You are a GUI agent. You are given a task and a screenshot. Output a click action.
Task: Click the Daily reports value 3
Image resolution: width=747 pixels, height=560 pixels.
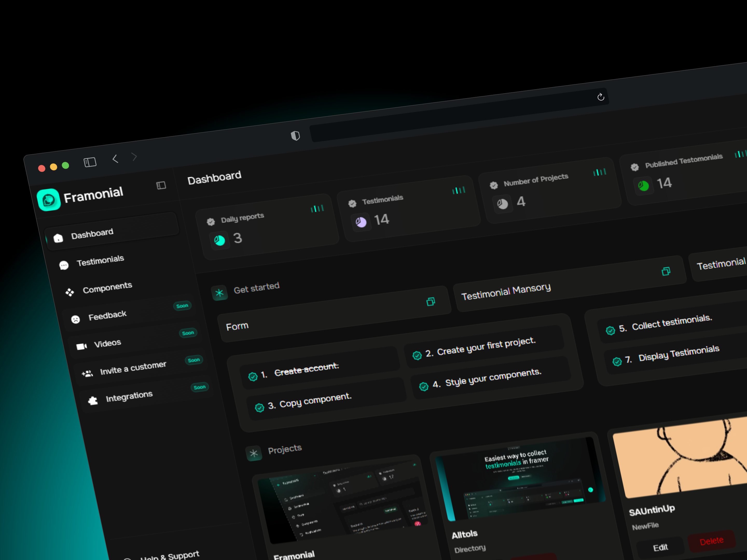(x=238, y=238)
